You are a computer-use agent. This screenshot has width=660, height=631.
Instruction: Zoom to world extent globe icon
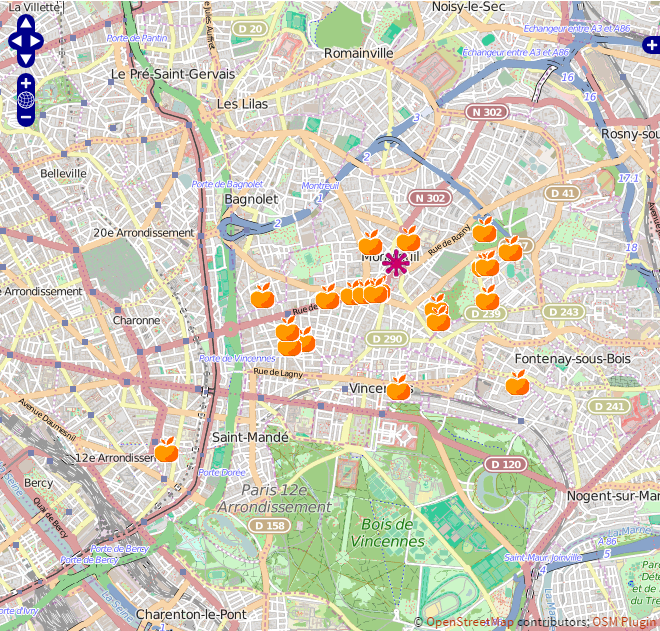pyautogui.click(x=26, y=99)
